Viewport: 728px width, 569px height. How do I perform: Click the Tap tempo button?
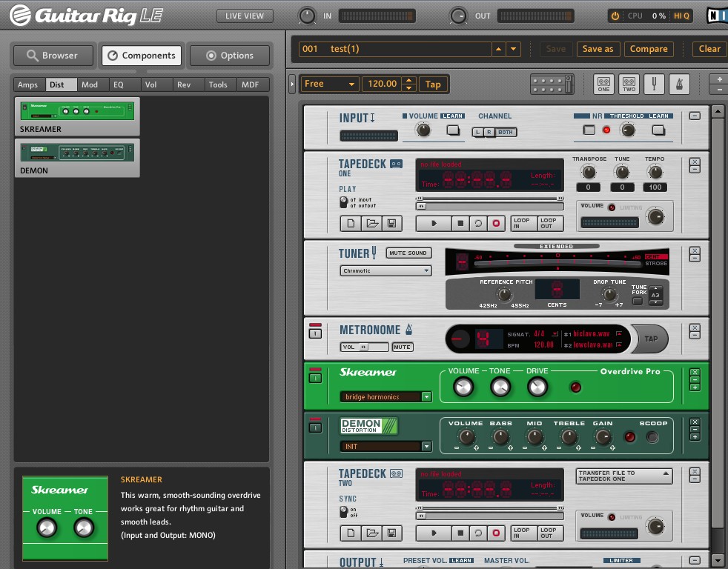pyautogui.click(x=433, y=84)
